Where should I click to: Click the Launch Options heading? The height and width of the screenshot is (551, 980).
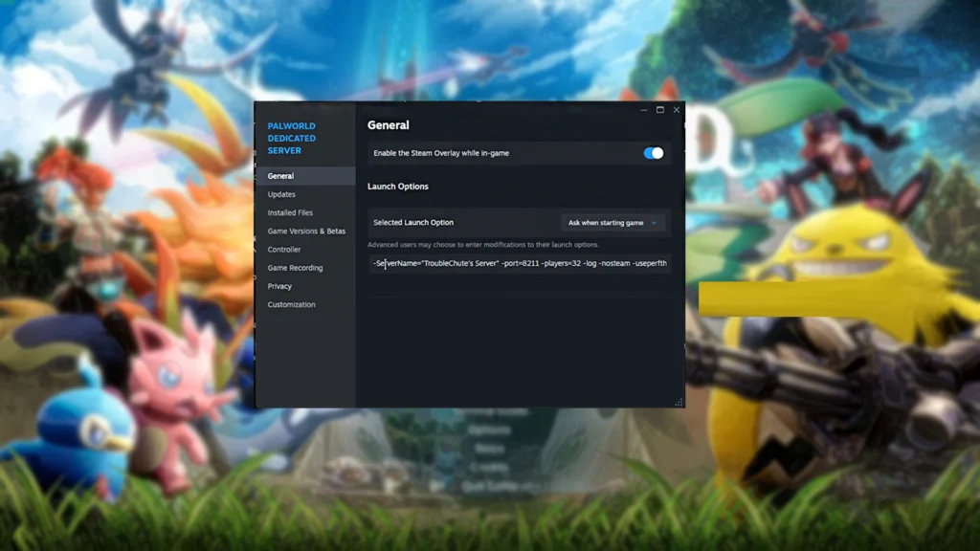[398, 187]
